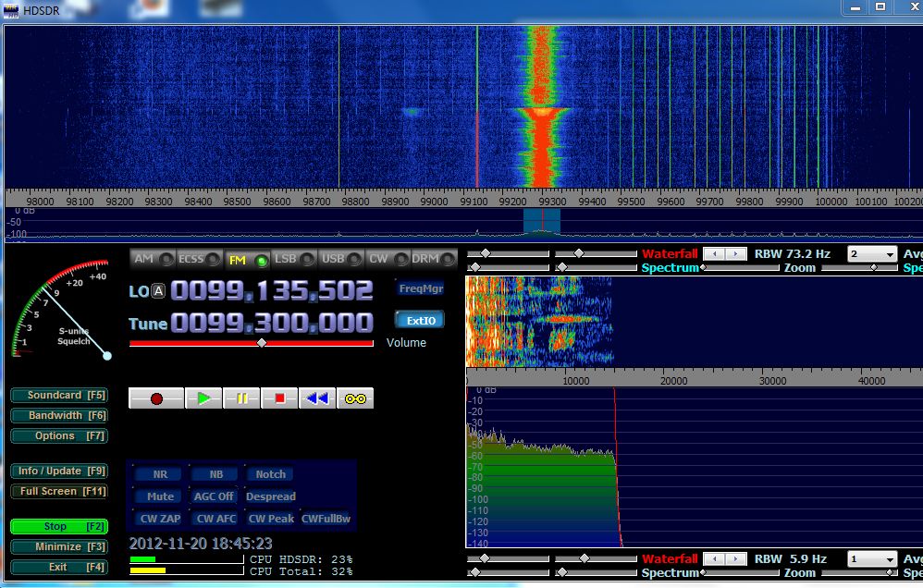Open lower RBW 5.9 Hz averaging dropdown
The image size is (923, 588).
[872, 559]
